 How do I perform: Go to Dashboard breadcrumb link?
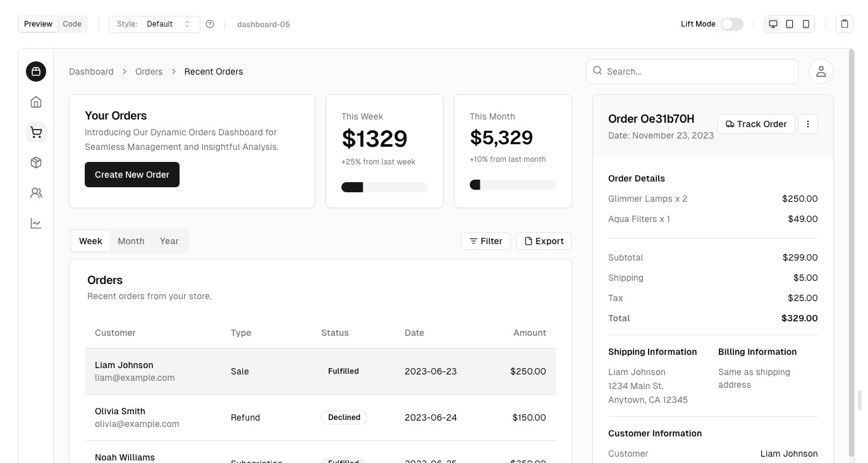point(91,71)
